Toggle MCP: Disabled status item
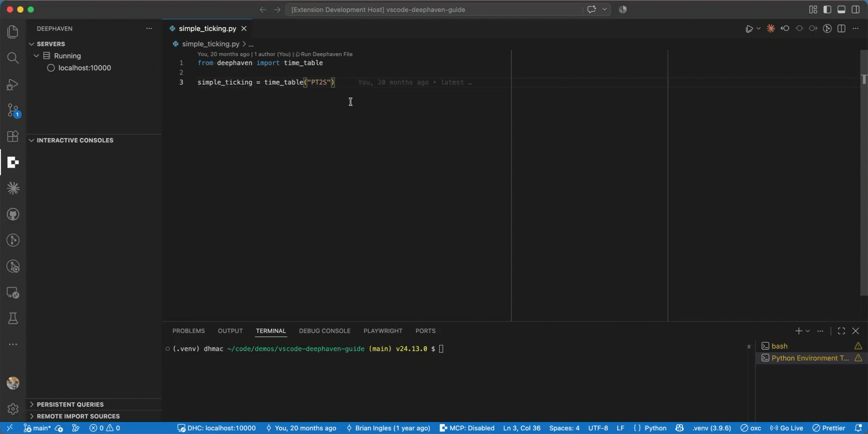 click(x=467, y=428)
